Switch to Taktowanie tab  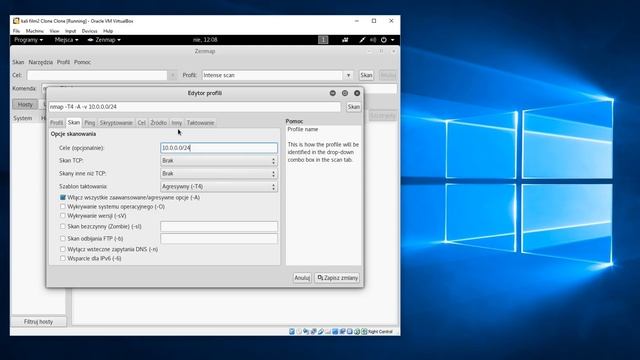(x=200, y=122)
